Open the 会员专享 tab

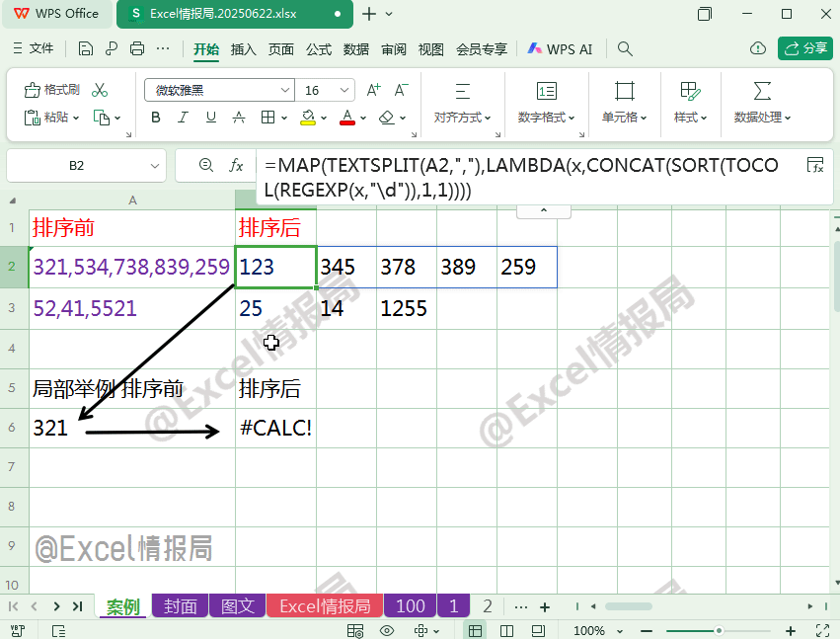pos(482,49)
